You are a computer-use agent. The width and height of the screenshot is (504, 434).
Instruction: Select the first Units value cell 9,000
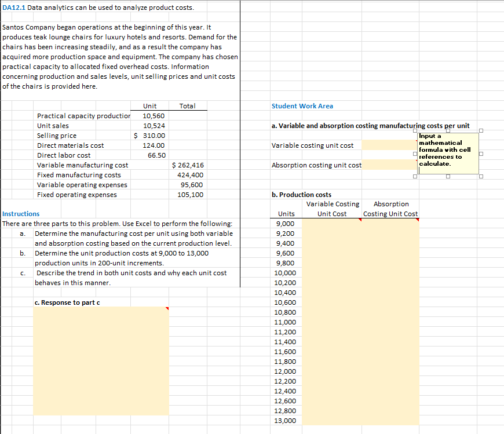click(285, 224)
